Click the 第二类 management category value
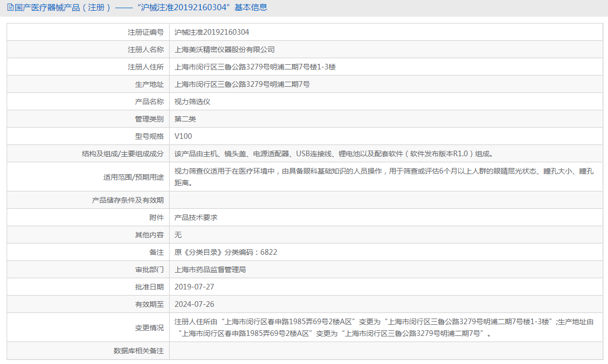 (185, 119)
